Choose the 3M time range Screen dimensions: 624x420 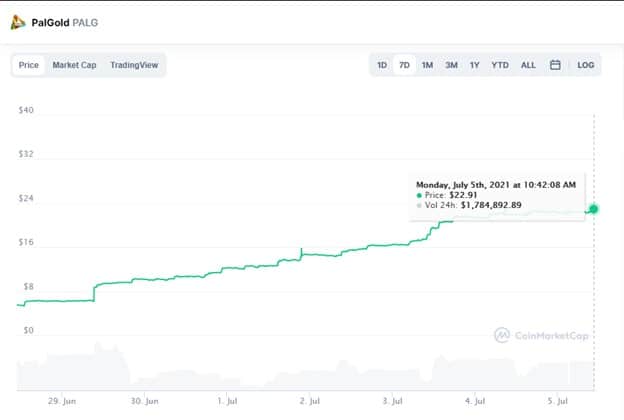click(x=451, y=65)
